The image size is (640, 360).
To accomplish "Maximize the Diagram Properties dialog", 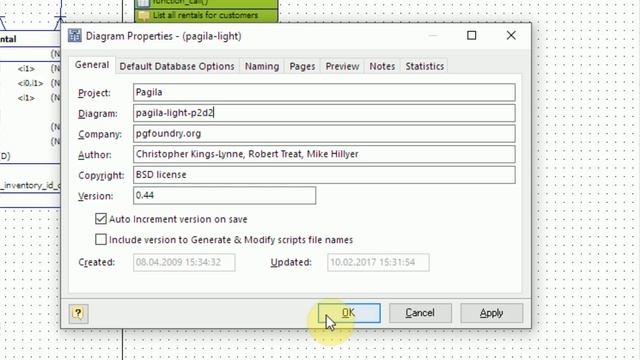I will coord(471,36).
